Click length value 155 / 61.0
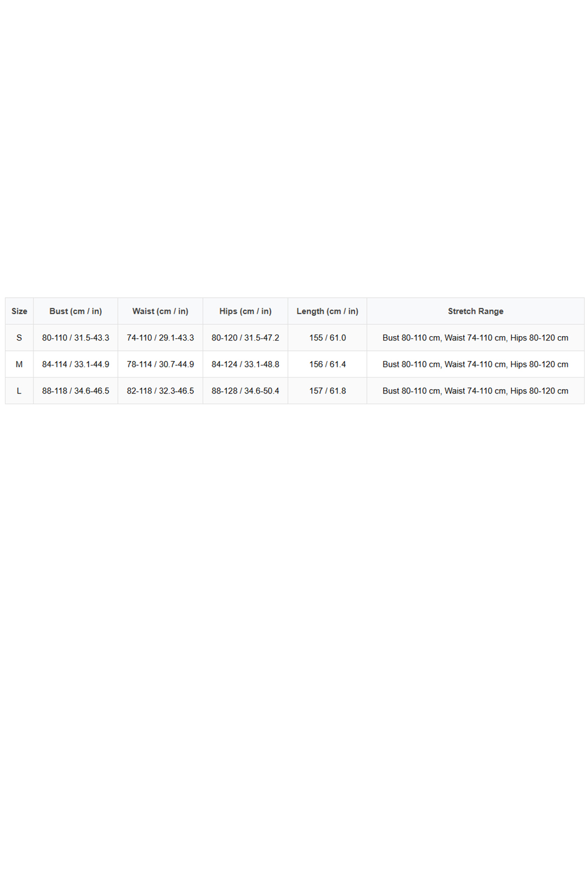The image size is (588, 882). tap(328, 338)
